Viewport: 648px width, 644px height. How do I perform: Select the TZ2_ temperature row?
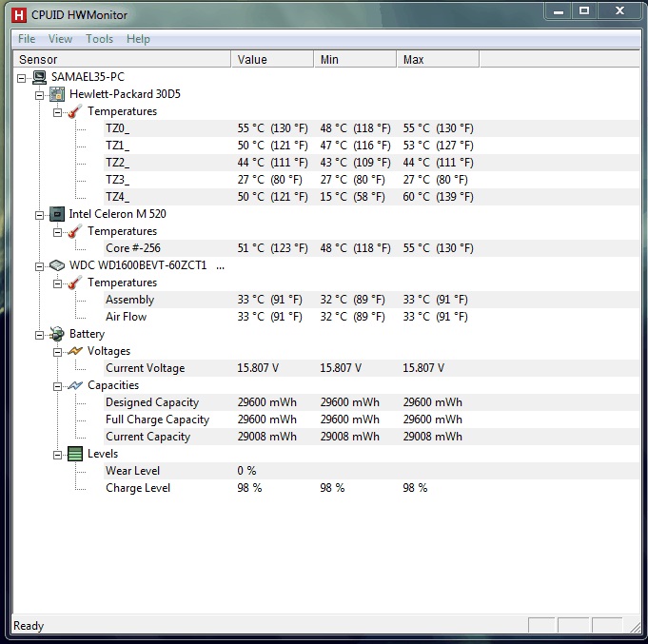(371, 163)
